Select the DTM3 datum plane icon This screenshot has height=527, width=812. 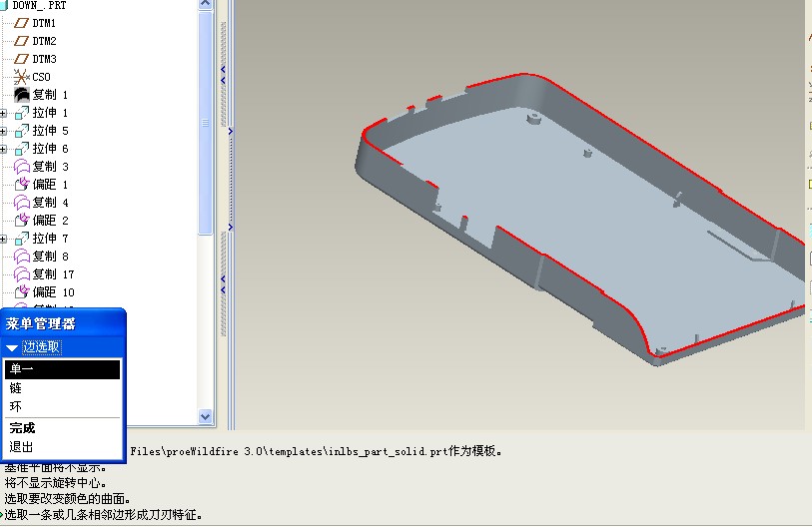(21, 59)
